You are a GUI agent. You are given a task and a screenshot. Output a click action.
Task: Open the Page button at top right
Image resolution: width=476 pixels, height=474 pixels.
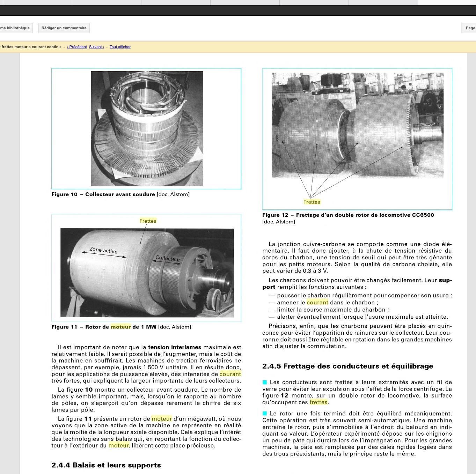[469, 28]
